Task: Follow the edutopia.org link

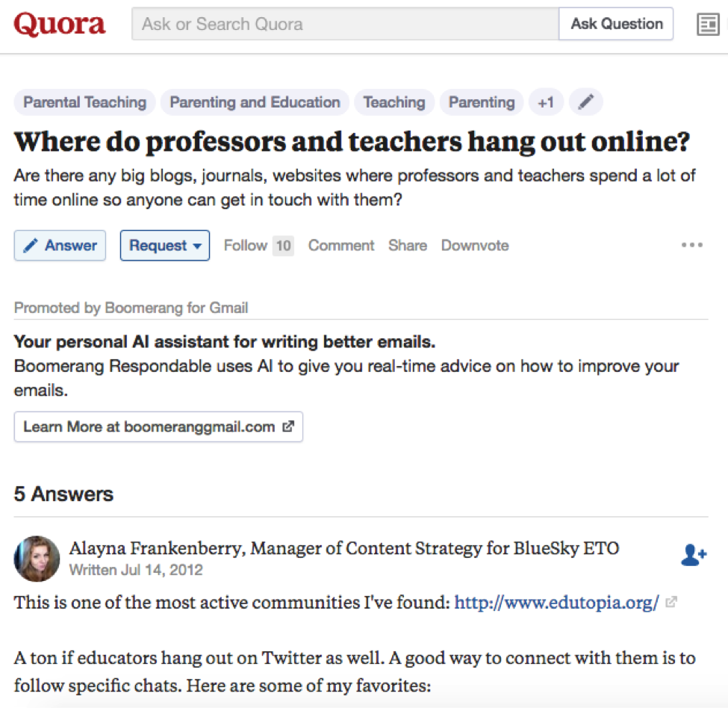Action: point(556,602)
